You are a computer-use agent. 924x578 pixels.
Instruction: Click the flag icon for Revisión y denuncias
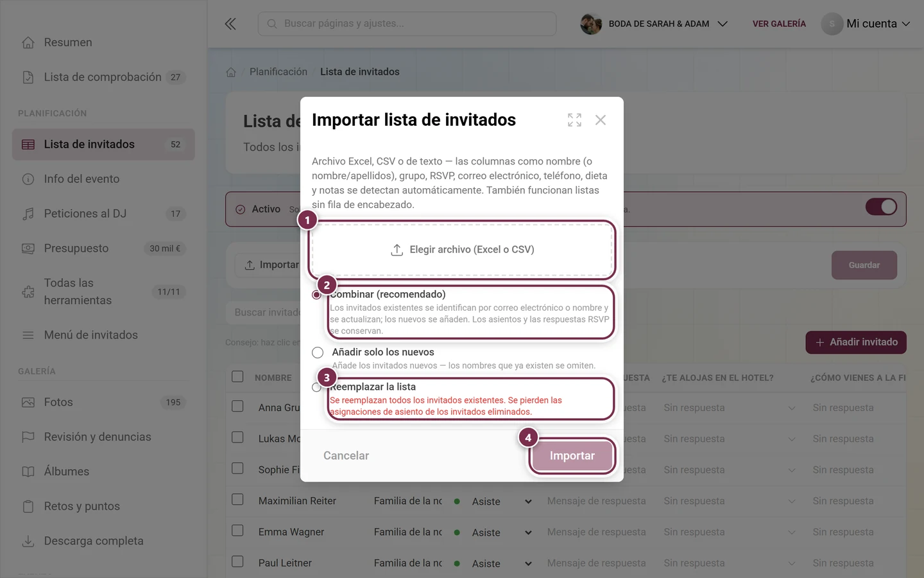28,437
